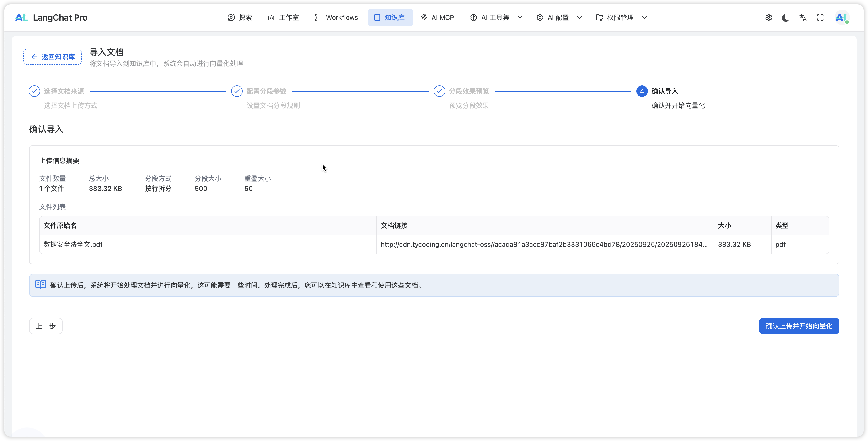Go to 配置分段参数 step checkmark

237,91
